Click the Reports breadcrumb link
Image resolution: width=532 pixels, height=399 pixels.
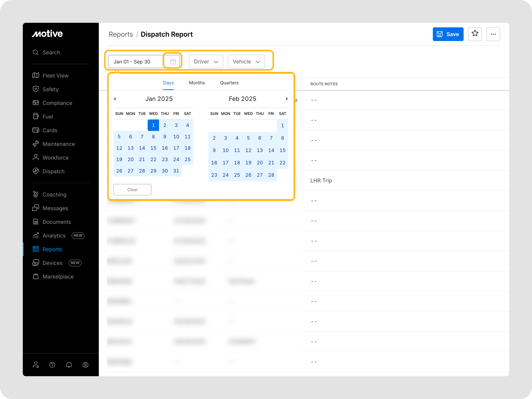coord(121,34)
